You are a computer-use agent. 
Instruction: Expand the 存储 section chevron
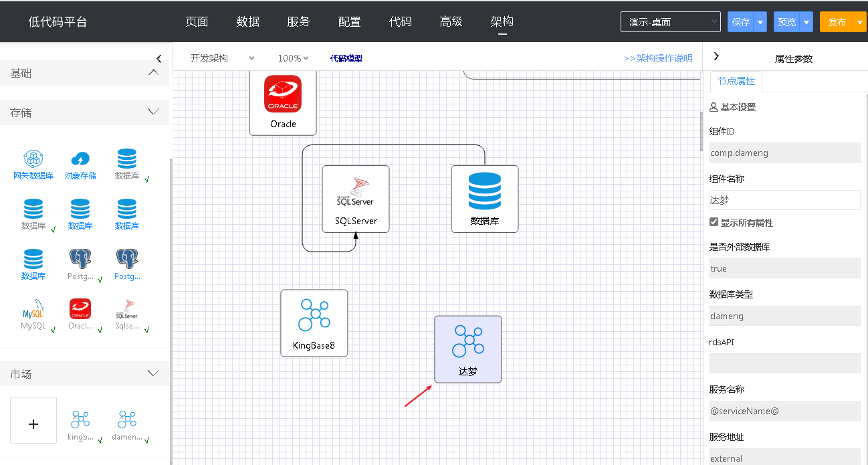click(x=153, y=112)
